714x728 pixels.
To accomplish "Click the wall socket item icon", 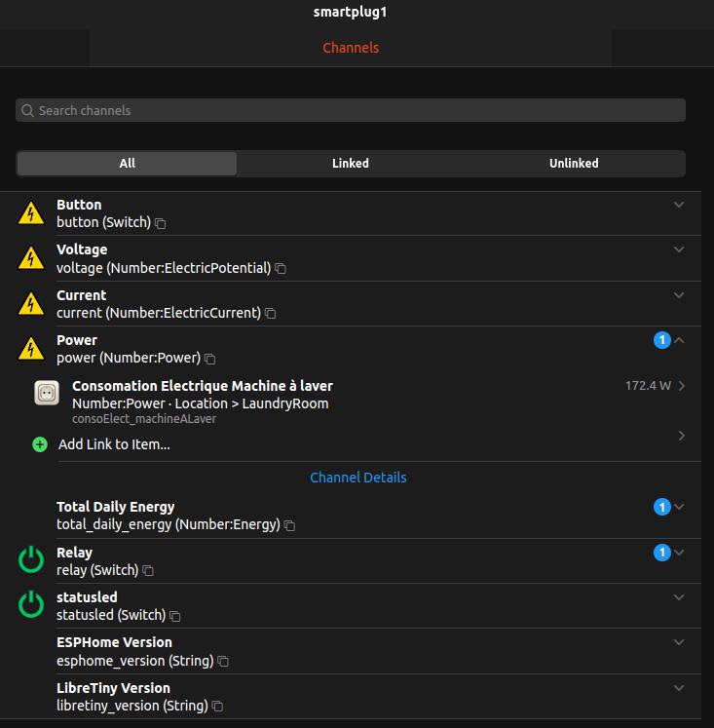I will pyautogui.click(x=47, y=393).
